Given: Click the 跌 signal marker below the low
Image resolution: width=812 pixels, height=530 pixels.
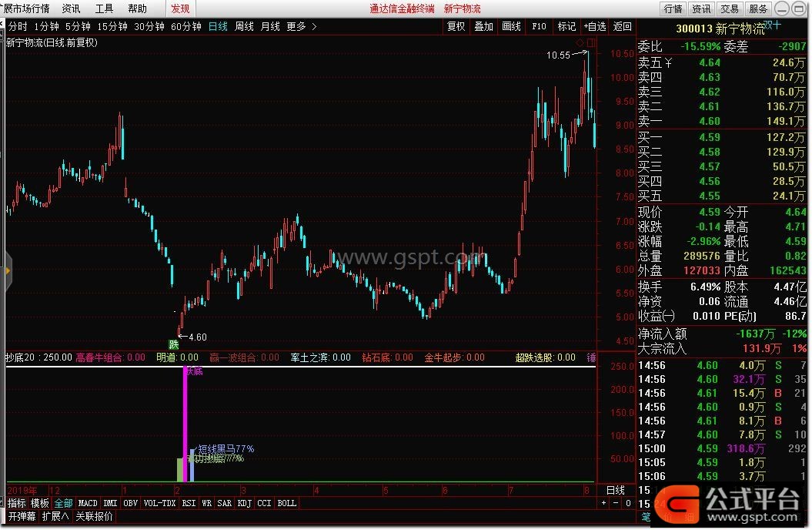Looking at the screenshot, I should [x=174, y=344].
